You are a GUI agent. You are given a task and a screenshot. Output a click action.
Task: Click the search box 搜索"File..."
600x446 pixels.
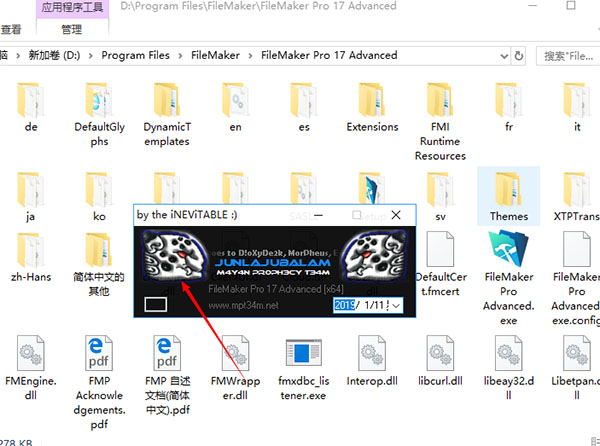[568, 56]
